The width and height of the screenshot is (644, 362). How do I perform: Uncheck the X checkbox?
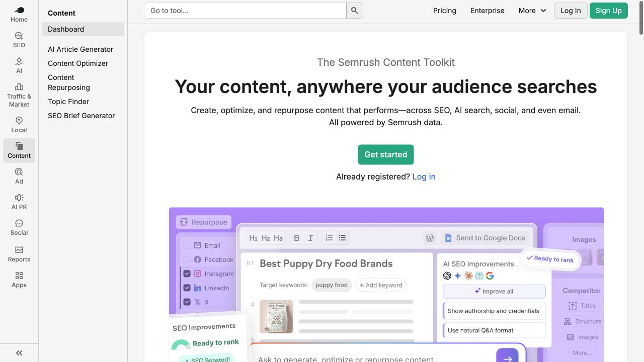point(187,302)
